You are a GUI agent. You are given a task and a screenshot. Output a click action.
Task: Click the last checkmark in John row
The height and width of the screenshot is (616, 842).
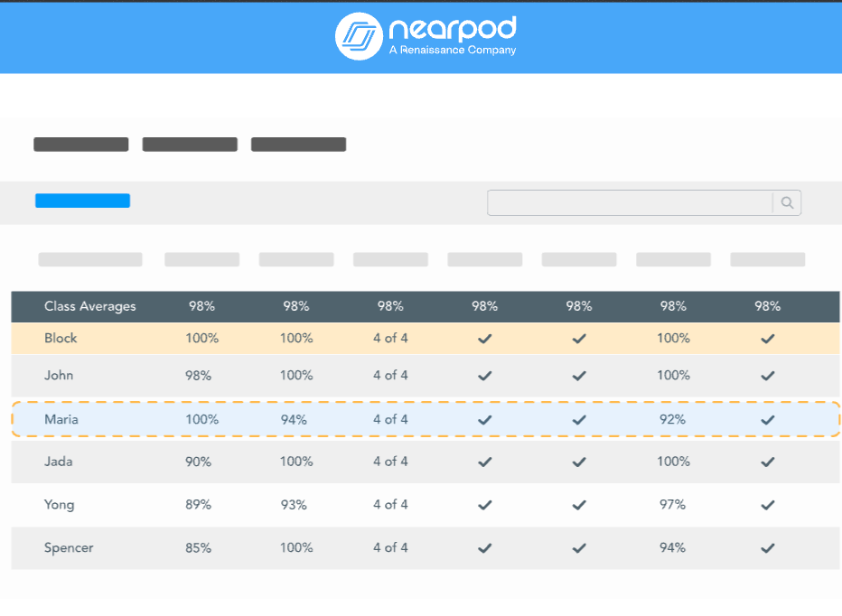pos(768,376)
